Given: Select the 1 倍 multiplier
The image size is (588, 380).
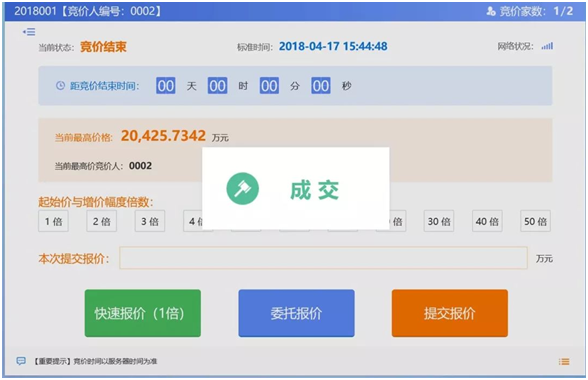Looking at the screenshot, I should 53,221.
